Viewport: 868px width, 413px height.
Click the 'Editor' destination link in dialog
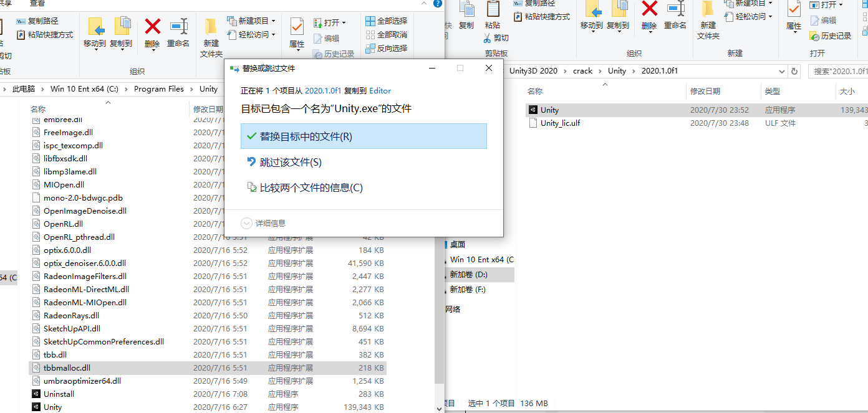coord(380,90)
